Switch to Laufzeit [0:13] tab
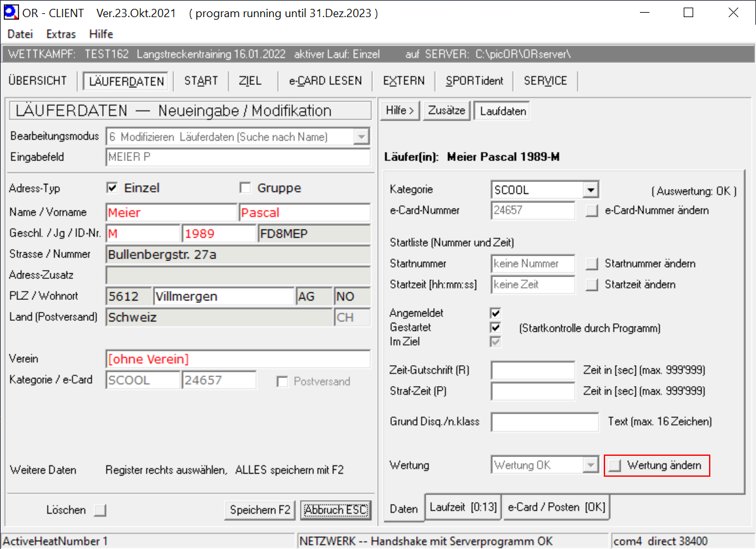Viewport: 756px width, 549px height. click(x=463, y=507)
